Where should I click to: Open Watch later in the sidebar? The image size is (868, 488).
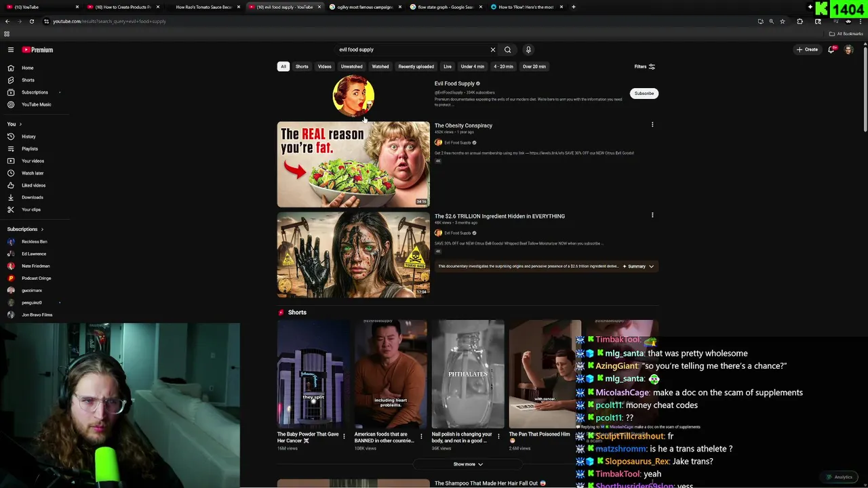coord(33,173)
